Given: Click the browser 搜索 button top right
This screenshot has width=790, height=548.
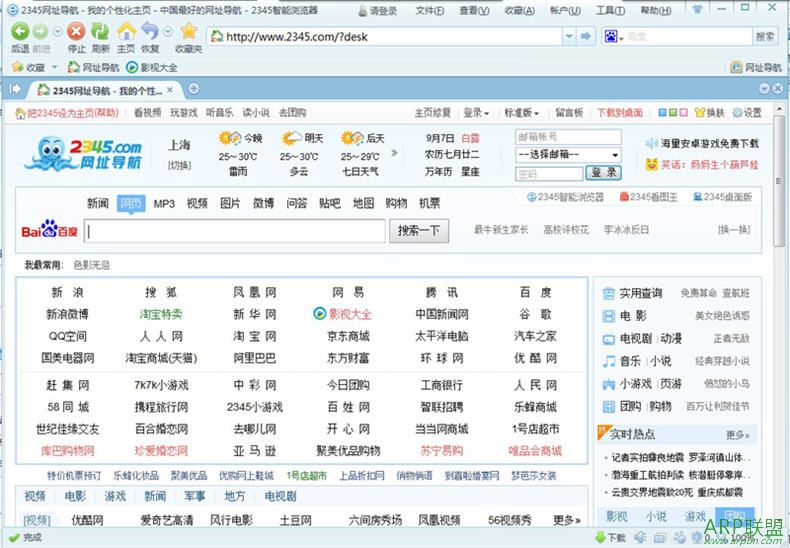Looking at the screenshot, I should (765, 36).
